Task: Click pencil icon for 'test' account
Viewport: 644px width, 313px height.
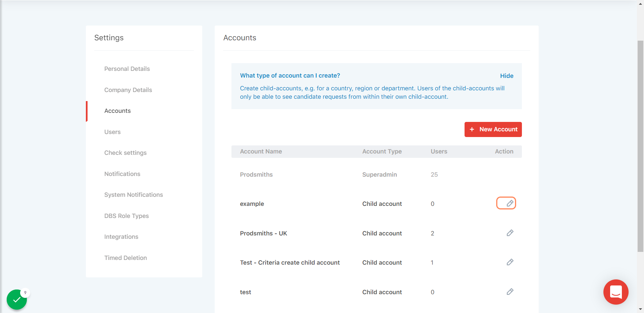Action: point(510,292)
